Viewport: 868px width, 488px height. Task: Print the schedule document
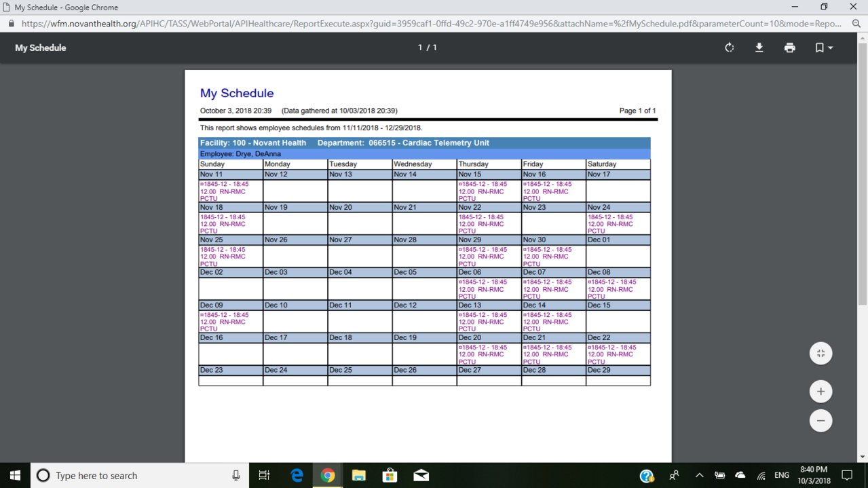[x=789, y=48]
